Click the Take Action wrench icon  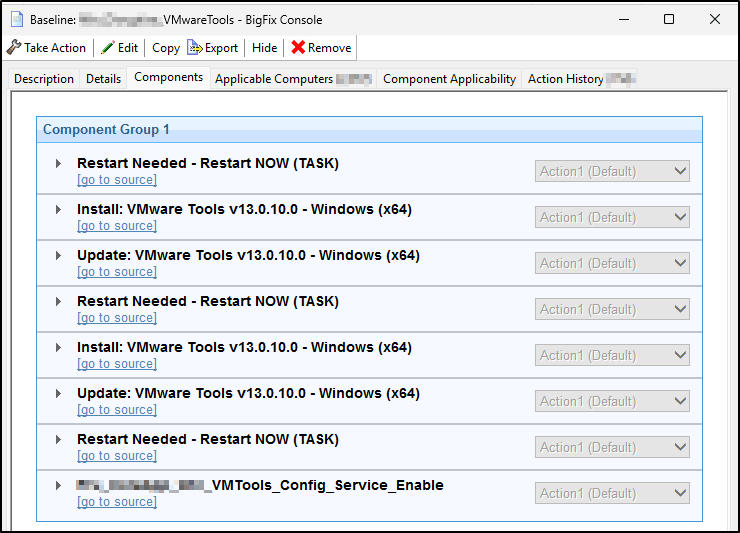(x=14, y=47)
